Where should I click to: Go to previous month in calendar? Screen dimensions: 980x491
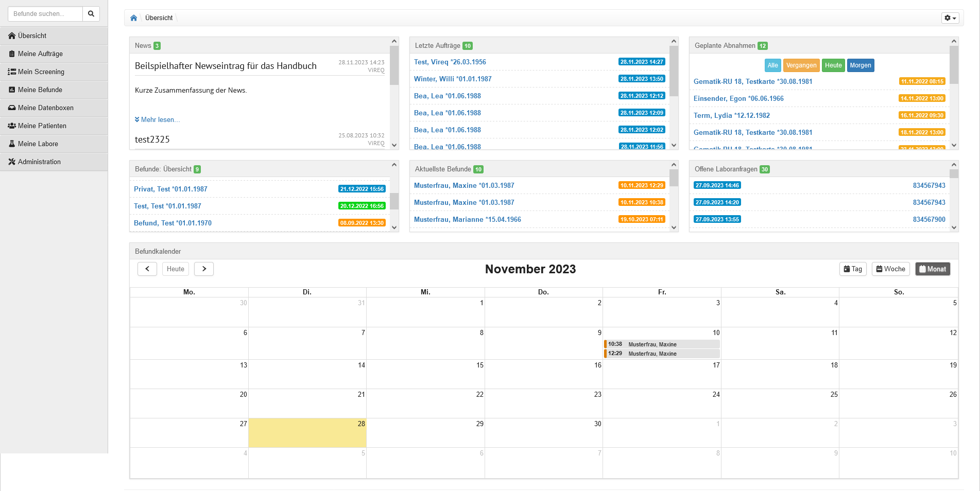pyautogui.click(x=147, y=269)
